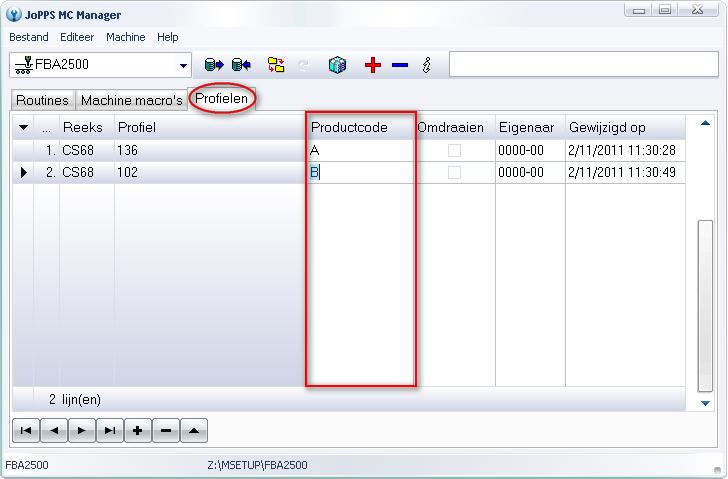Click the Eigenaar column header
Screen dimensions: 728x479
530,128
